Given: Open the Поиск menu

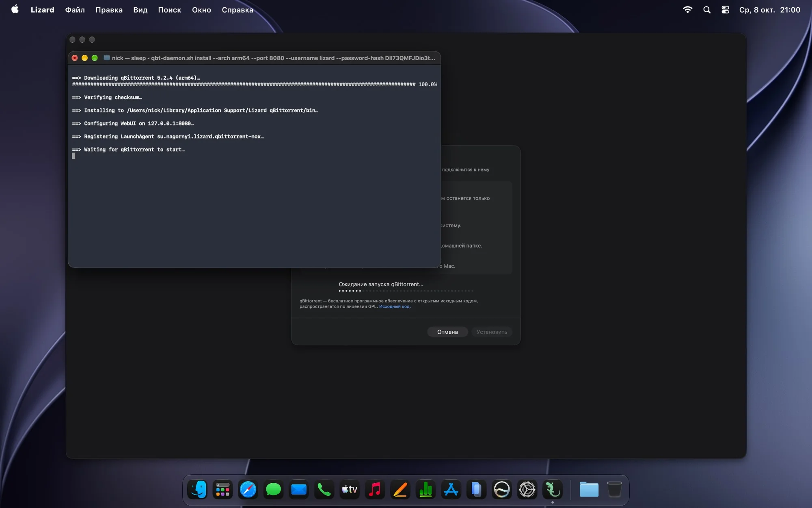Looking at the screenshot, I should click(169, 10).
